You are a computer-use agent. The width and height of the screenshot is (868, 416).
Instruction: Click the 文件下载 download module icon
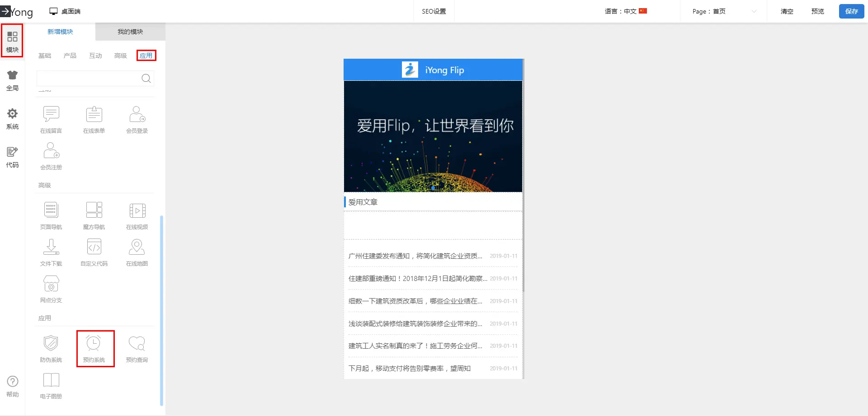[51, 248]
